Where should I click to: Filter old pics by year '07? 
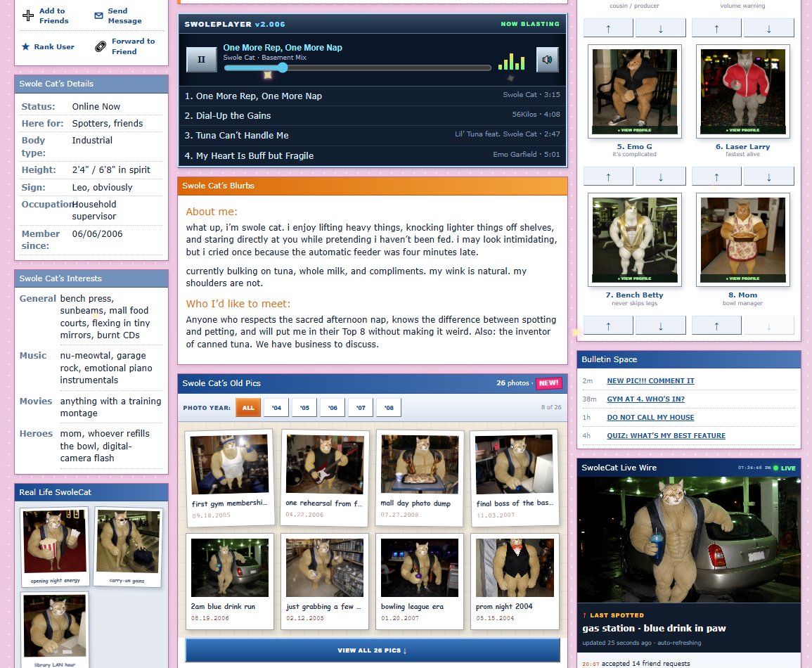pyautogui.click(x=361, y=408)
